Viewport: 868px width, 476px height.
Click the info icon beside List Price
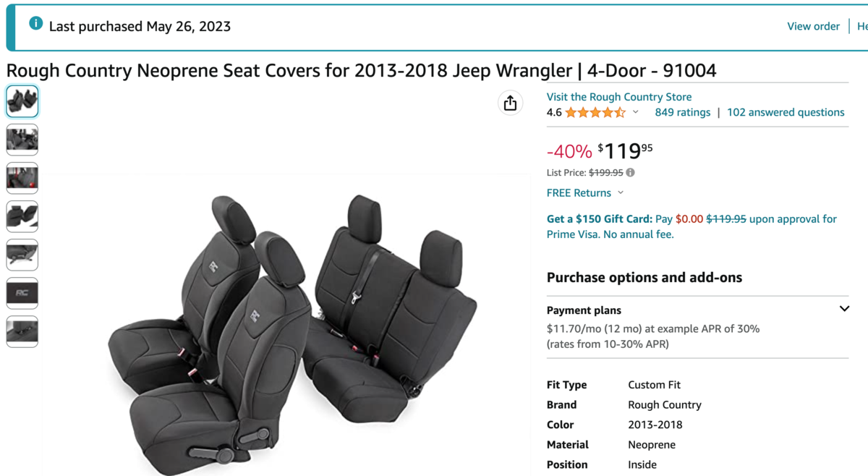(630, 172)
